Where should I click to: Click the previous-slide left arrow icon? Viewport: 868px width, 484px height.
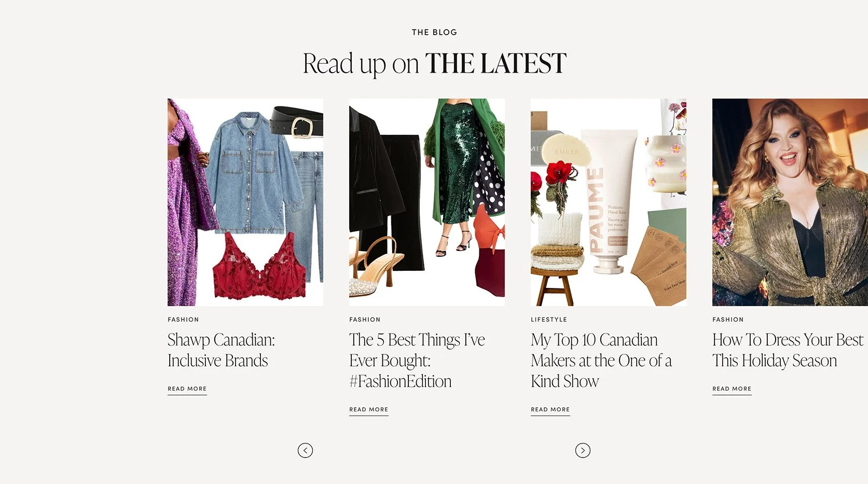click(305, 450)
